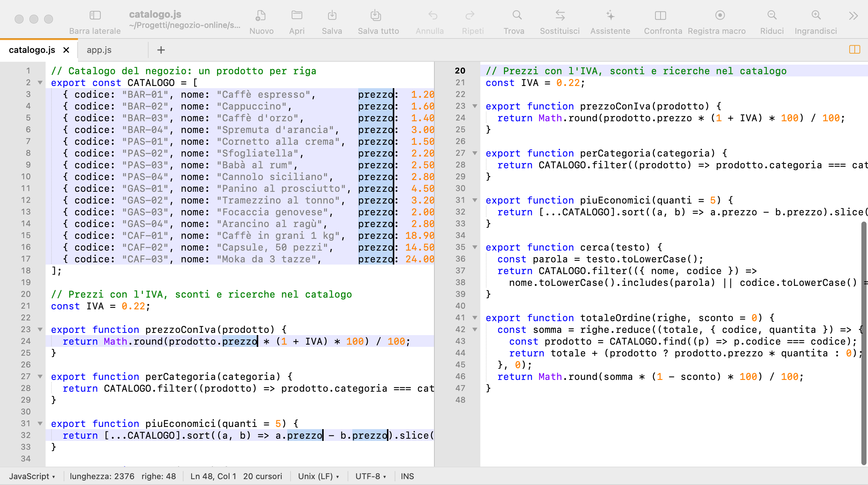
Task: Collapse fold arrow at line 42 right pane
Action: 475,330
